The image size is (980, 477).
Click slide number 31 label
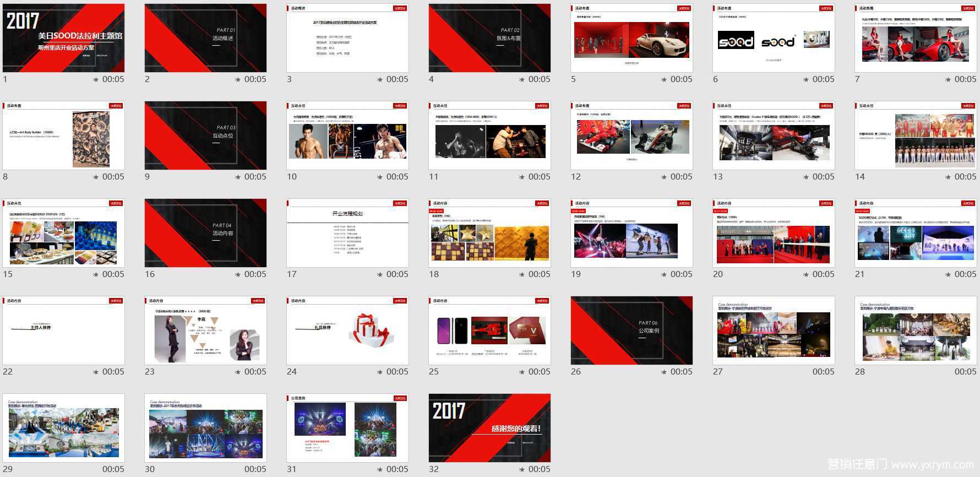click(292, 469)
